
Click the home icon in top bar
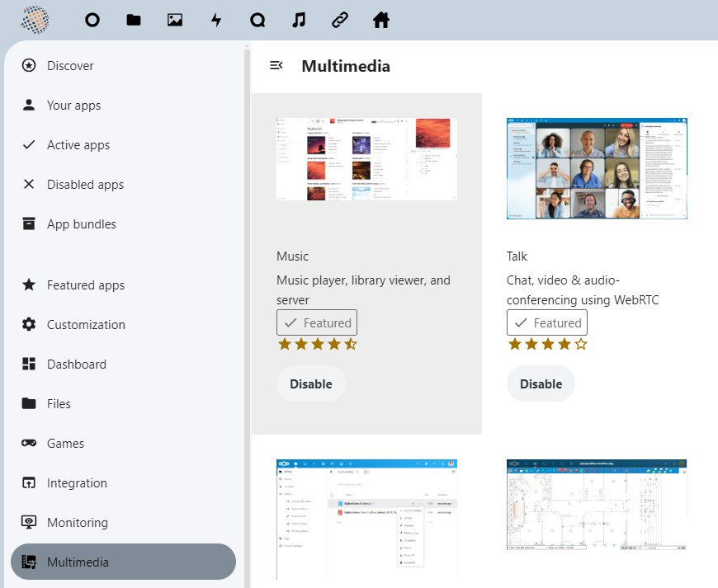click(381, 20)
